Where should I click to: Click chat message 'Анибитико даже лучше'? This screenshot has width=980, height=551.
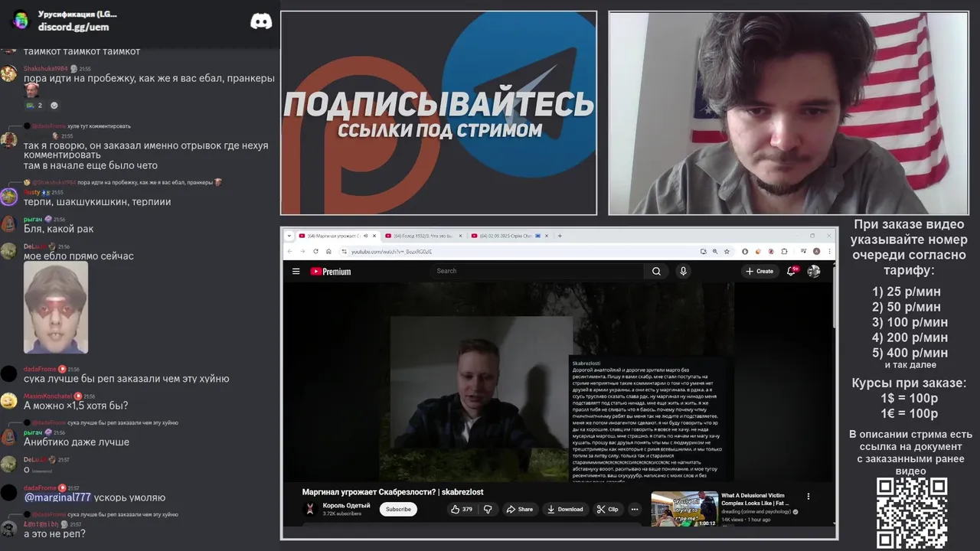click(77, 442)
